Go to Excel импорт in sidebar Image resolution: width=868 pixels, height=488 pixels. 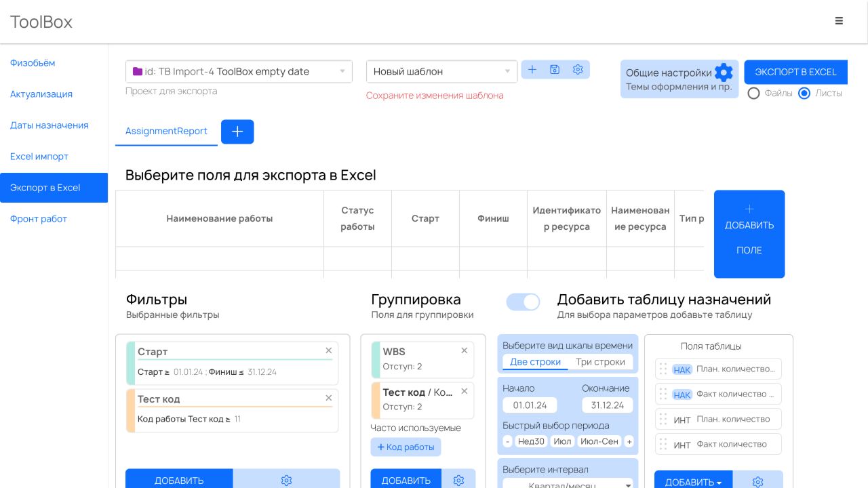click(39, 157)
